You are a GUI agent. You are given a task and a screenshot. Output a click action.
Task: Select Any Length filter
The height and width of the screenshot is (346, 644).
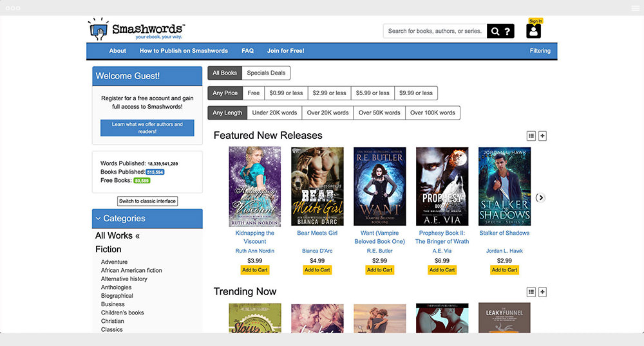227,113
